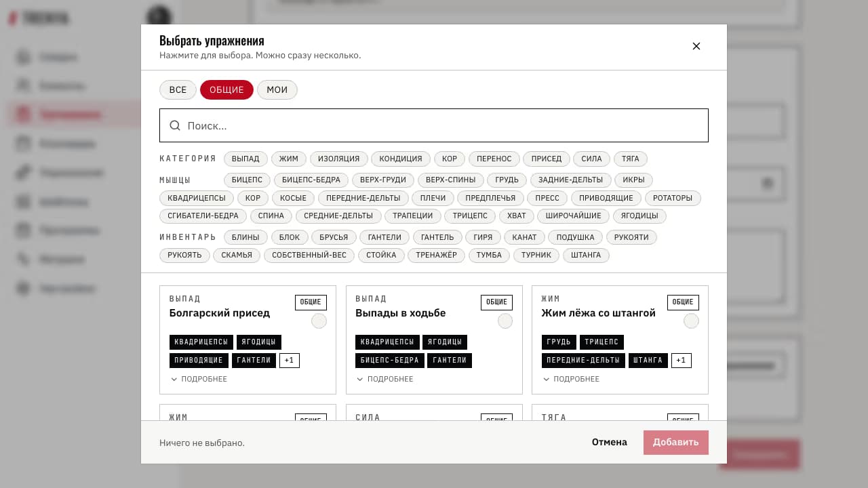This screenshot has height=488, width=868.
Task: Filter by the РОТАТОРЫ chip
Action: click(673, 198)
